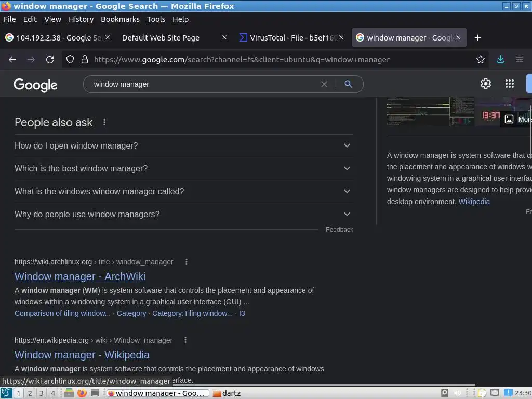The image size is (532, 399).
Task: Expand "Which is the best window manager?"
Action: pyautogui.click(x=183, y=168)
